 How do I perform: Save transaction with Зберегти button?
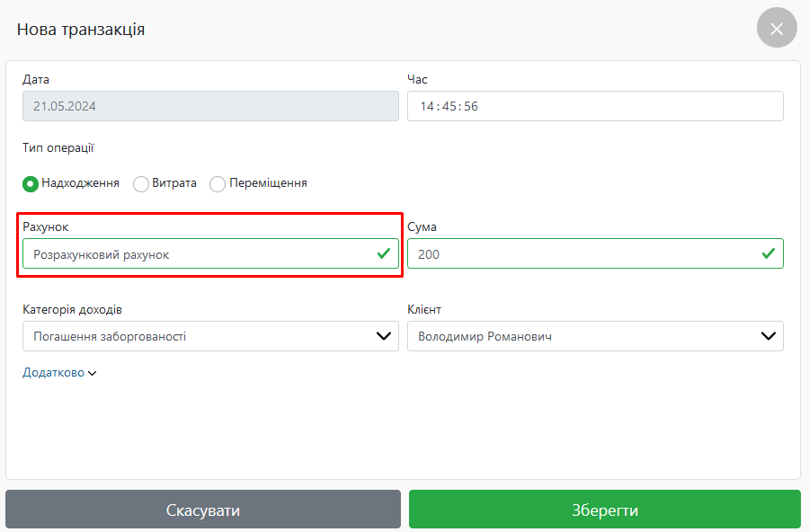coord(604,510)
